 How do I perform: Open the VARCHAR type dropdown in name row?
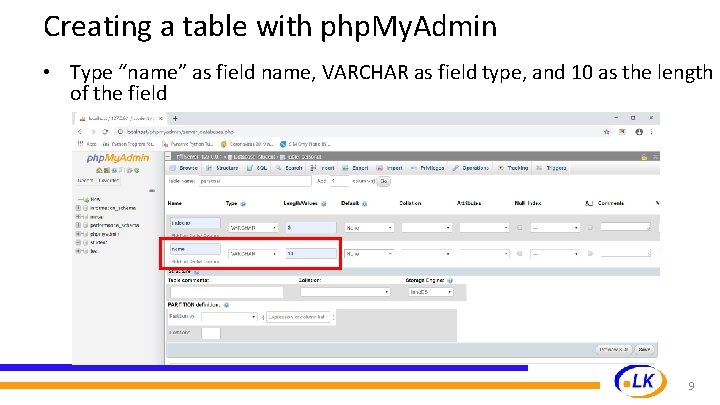tap(253, 253)
